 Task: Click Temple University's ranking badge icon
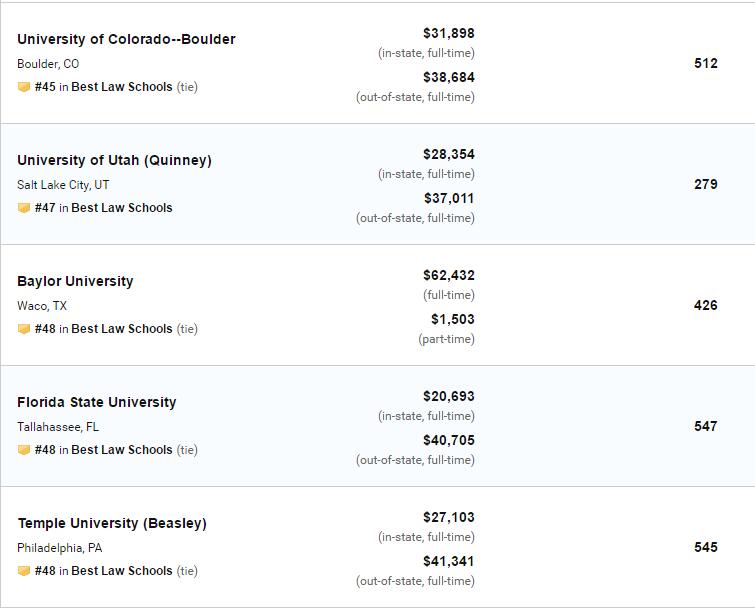(x=24, y=571)
